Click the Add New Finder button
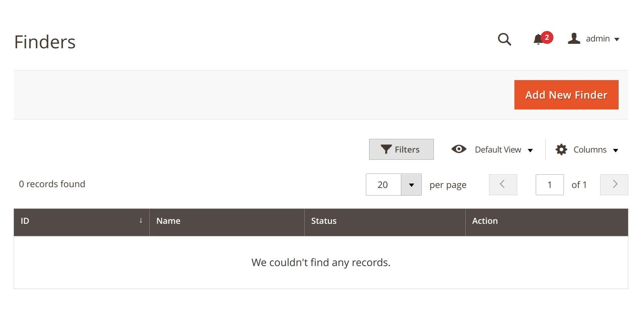Screen dimensions: 644x322 pyautogui.click(x=566, y=95)
